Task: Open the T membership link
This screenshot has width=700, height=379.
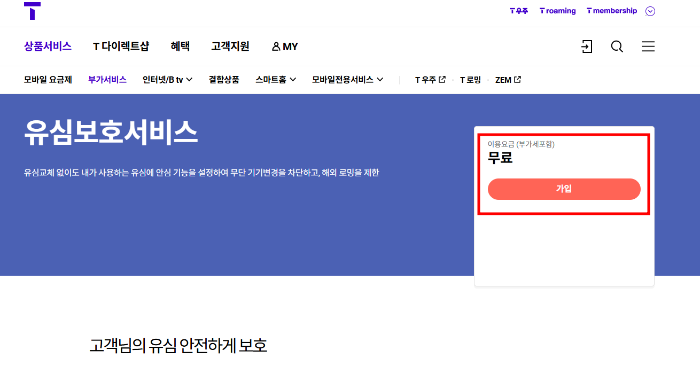Action: [612, 11]
